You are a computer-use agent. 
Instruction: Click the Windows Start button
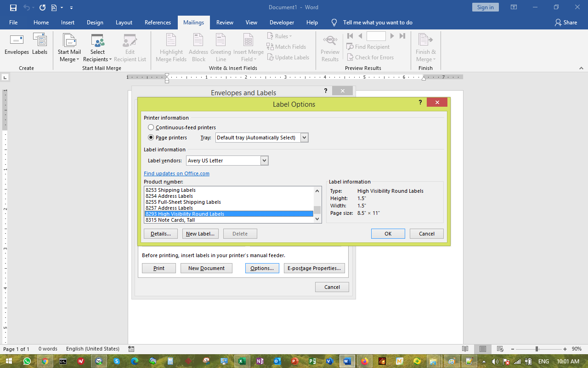click(x=9, y=362)
